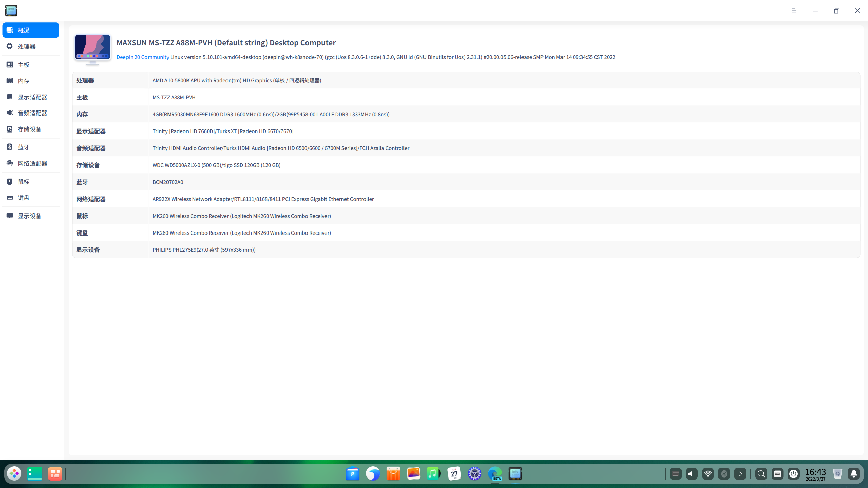
Task: Select 网络适配器 network adapter entry
Action: coord(32,163)
